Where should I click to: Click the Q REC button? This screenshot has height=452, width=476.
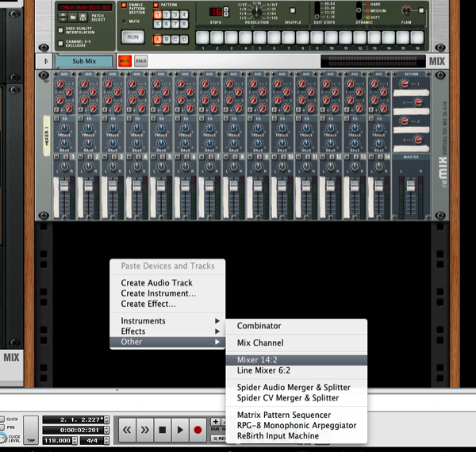[x=219, y=438]
